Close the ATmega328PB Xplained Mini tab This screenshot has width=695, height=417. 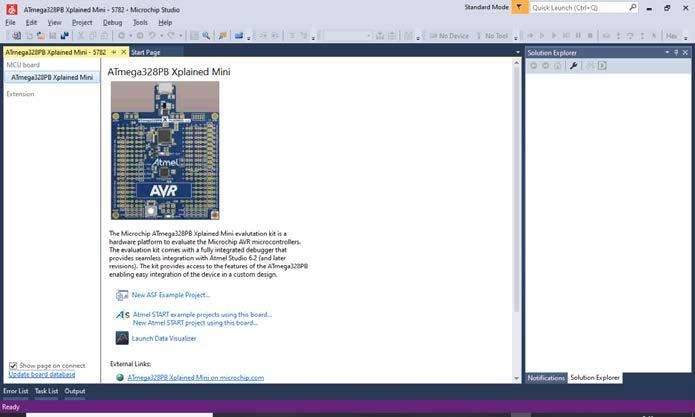click(124, 52)
